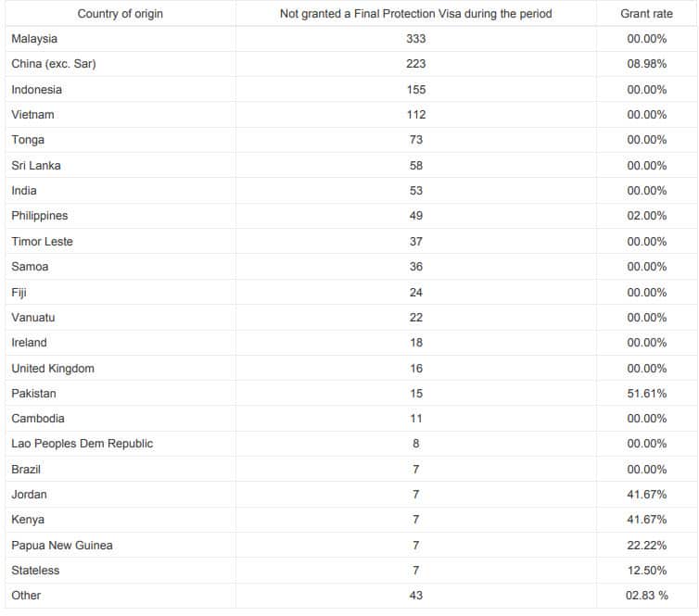Click the 22.22% grant rate value

(646, 545)
